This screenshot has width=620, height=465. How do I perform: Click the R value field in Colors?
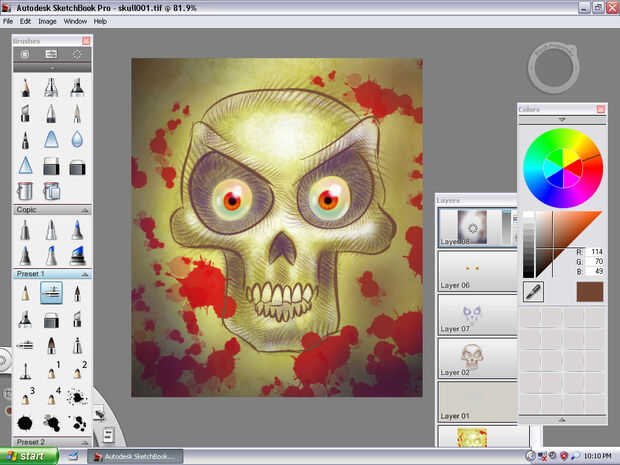click(x=592, y=251)
